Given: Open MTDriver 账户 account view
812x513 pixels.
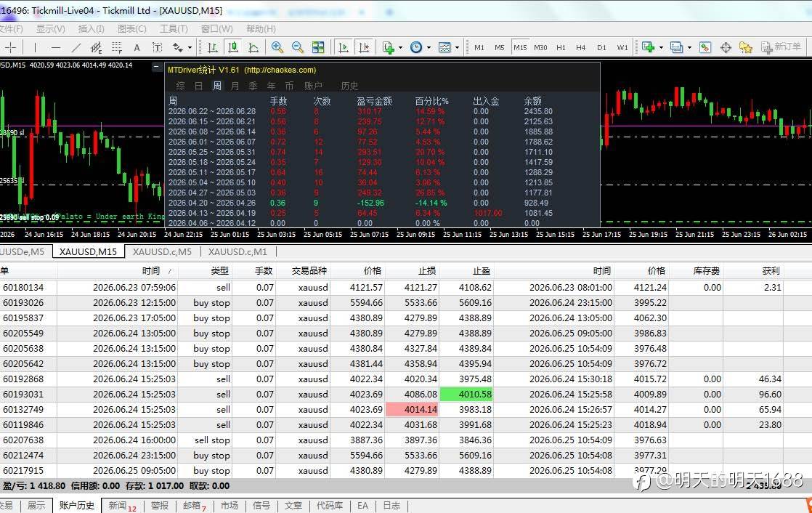Looking at the screenshot, I should pos(313,86).
